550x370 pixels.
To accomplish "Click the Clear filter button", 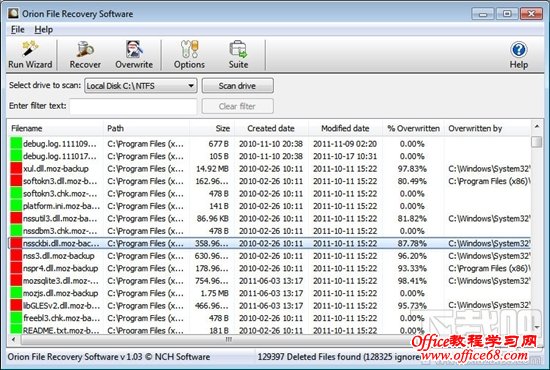I will (237, 106).
